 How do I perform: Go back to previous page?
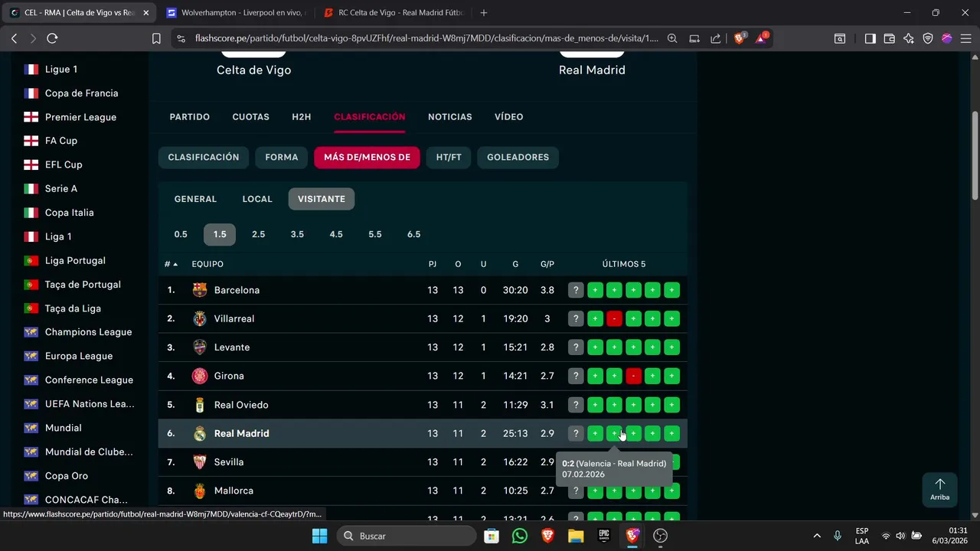click(14, 38)
